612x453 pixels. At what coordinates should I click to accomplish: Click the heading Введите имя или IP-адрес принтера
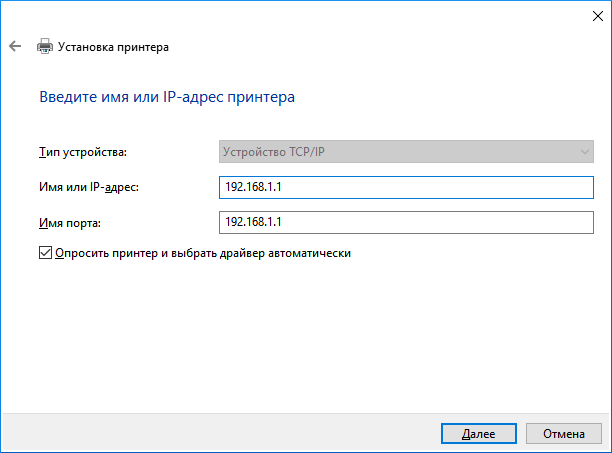[167, 97]
